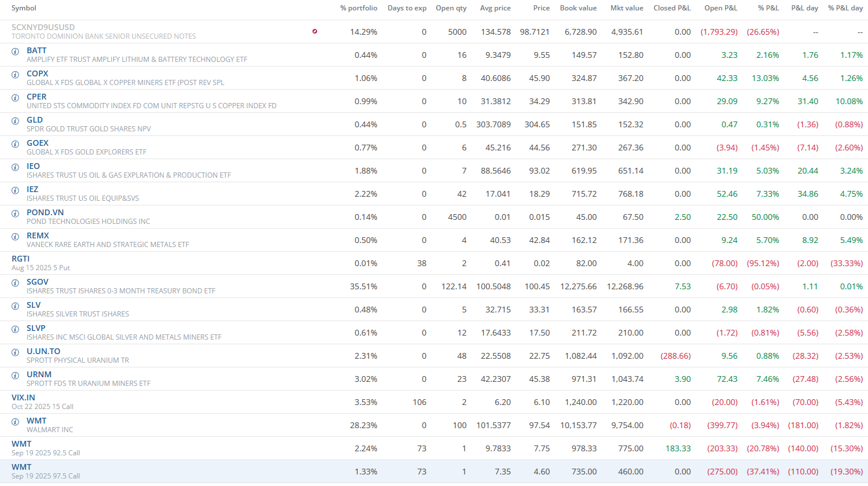Viewport: 868px width, 486px height.
Task: Open the info icon next to COPX
Action: pos(16,75)
